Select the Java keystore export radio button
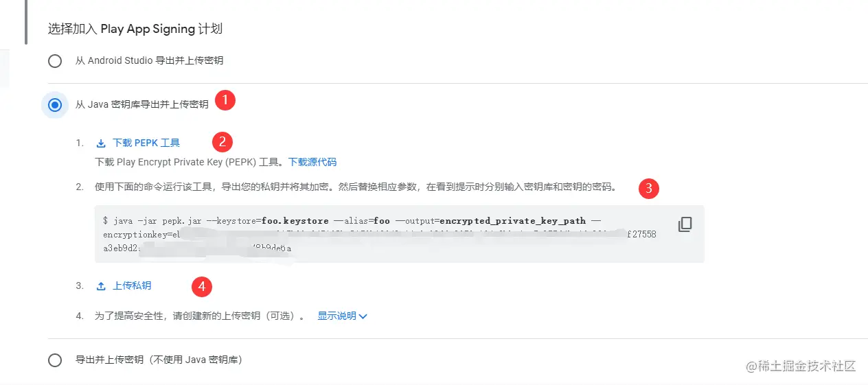The height and width of the screenshot is (385, 868). [55, 105]
